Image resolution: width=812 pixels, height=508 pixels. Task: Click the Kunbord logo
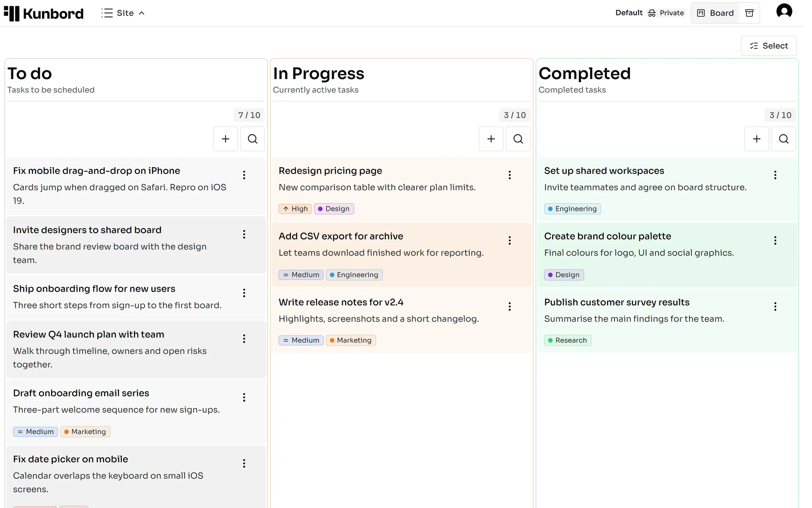[x=44, y=13]
